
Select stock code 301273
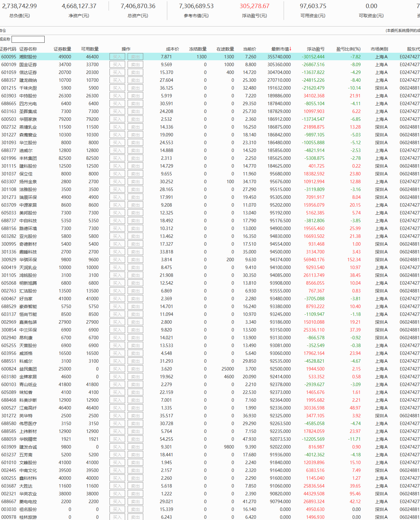(x=9, y=197)
